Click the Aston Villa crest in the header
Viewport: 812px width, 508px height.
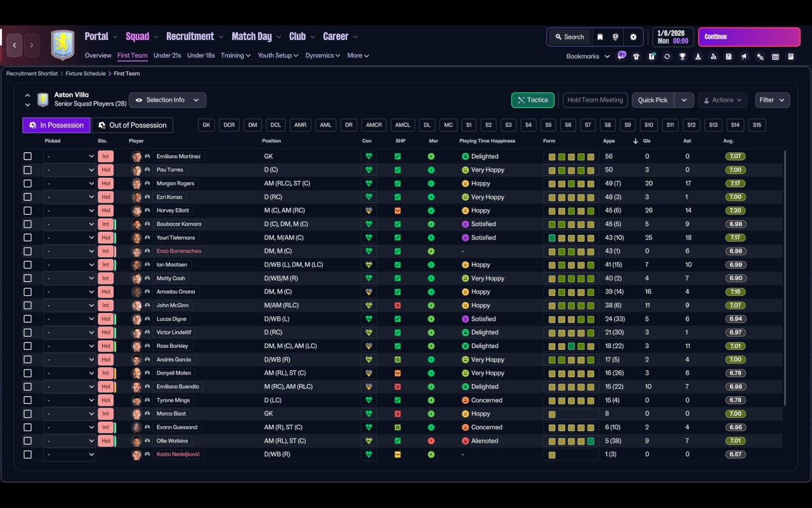(x=62, y=45)
